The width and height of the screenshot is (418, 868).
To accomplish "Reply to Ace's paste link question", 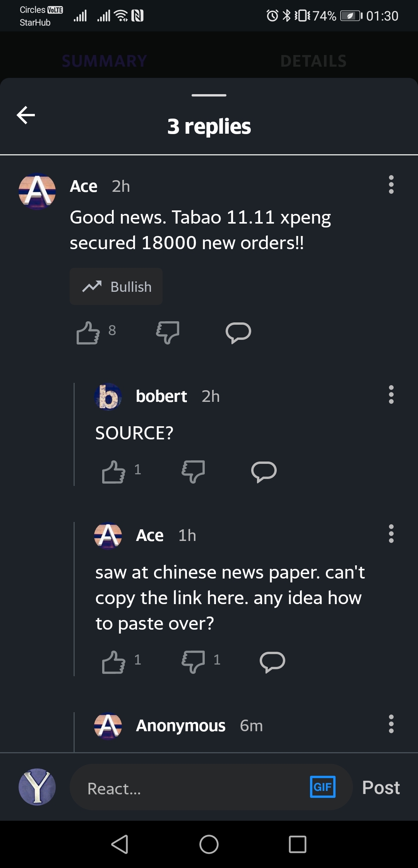I will (272, 662).
